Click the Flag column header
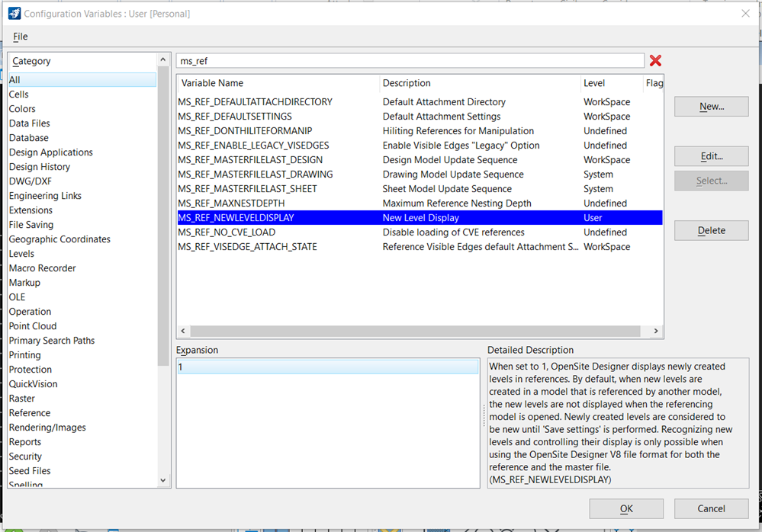Image resolution: width=762 pixels, height=532 pixels. click(653, 83)
